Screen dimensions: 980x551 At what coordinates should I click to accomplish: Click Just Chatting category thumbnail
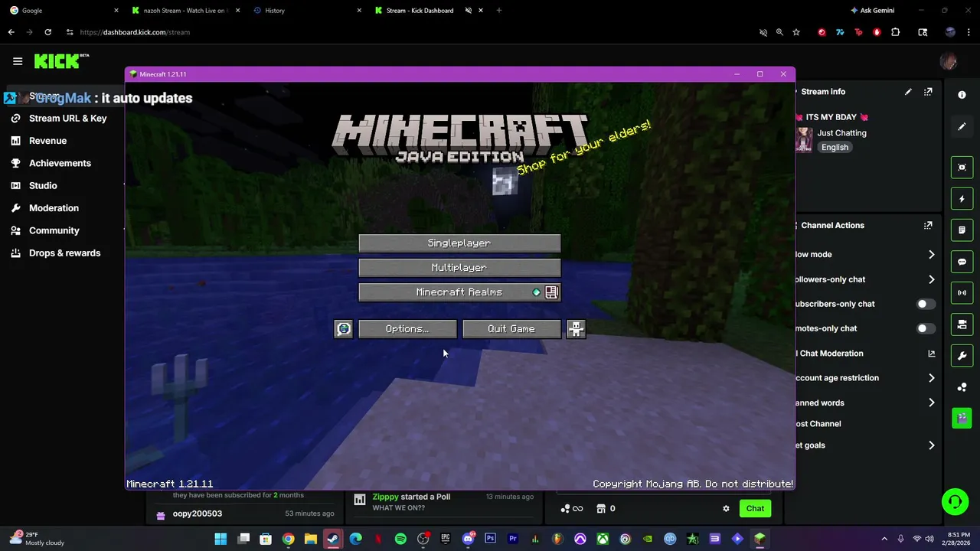(x=804, y=140)
